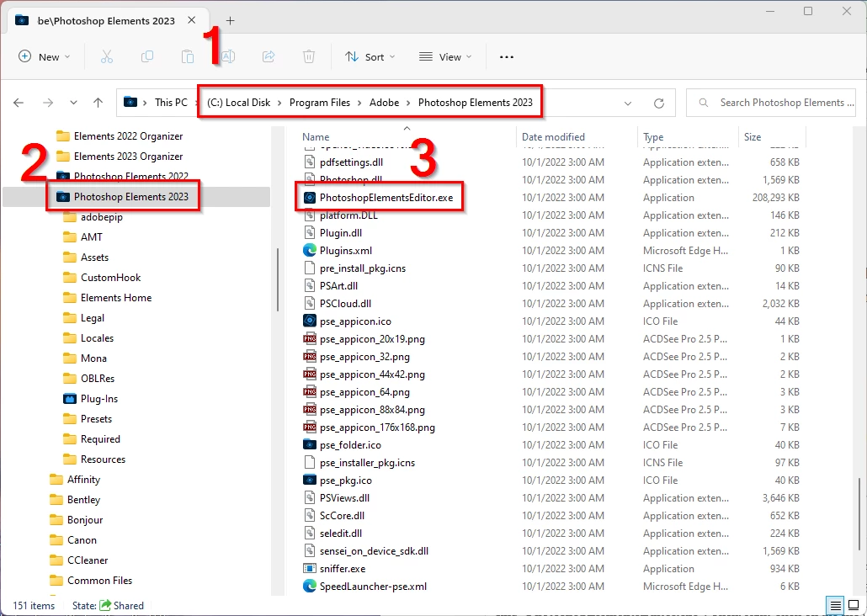867x616 pixels.
Task: Select the Plugins.xml Edge file
Action: click(345, 251)
